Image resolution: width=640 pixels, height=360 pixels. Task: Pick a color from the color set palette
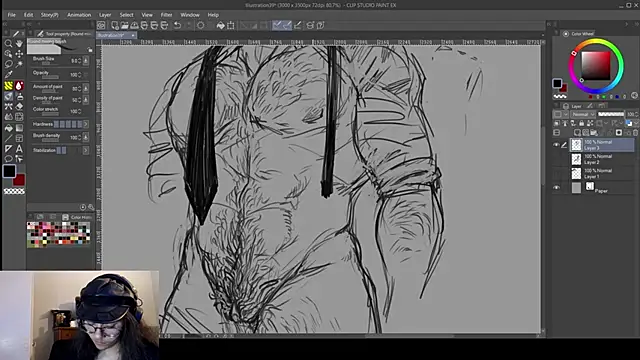click(58, 235)
